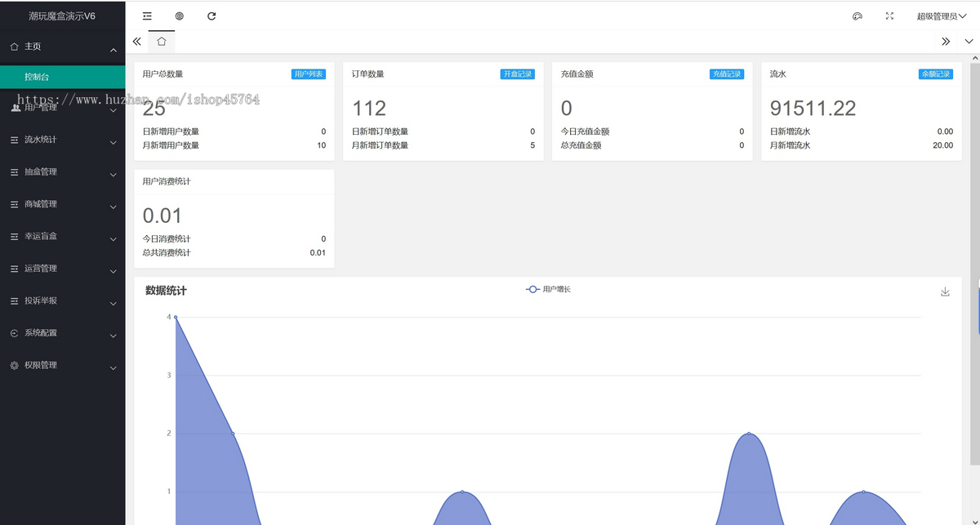Click the 抽盒管理 list icon
Image resolution: width=980 pixels, height=525 pixels.
point(14,171)
